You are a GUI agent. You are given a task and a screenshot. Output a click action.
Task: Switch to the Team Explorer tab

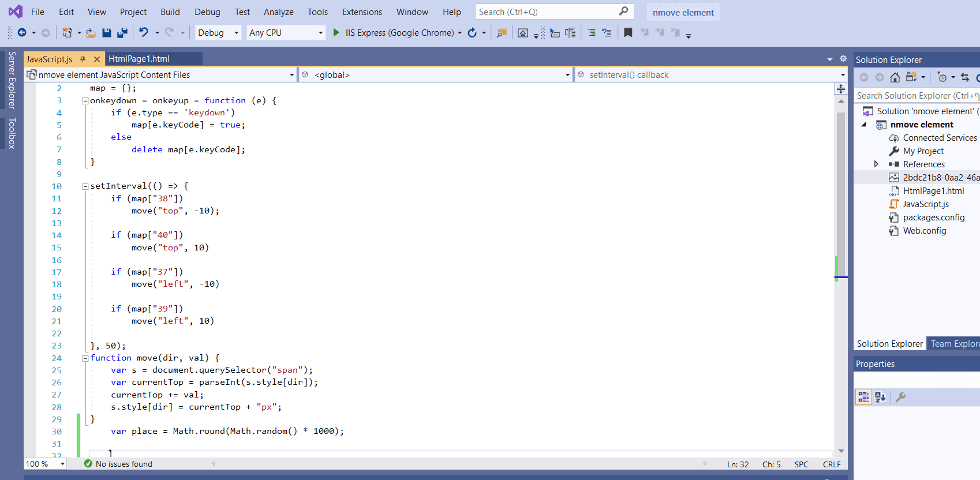coord(955,343)
